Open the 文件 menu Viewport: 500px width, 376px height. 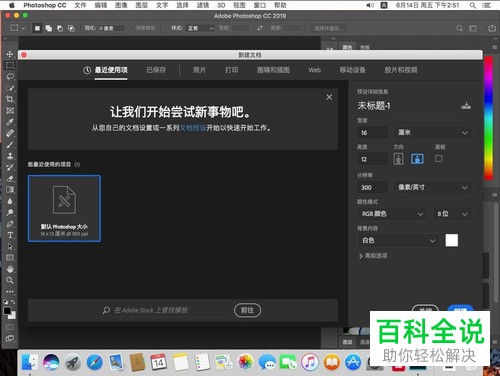pos(80,5)
